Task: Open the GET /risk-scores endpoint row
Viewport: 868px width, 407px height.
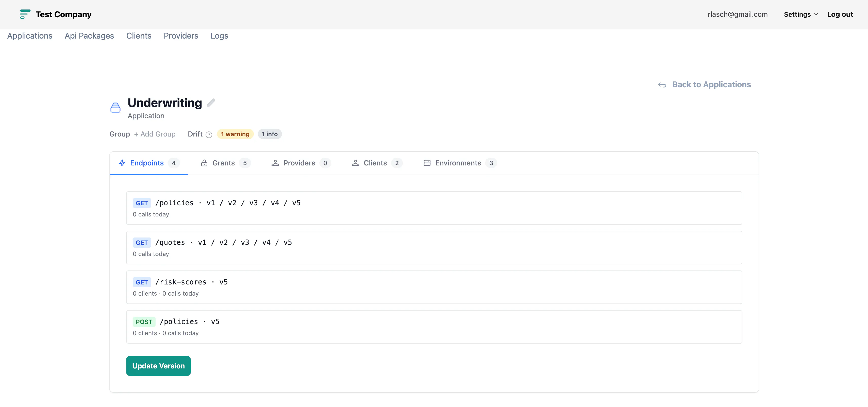Action: point(434,287)
